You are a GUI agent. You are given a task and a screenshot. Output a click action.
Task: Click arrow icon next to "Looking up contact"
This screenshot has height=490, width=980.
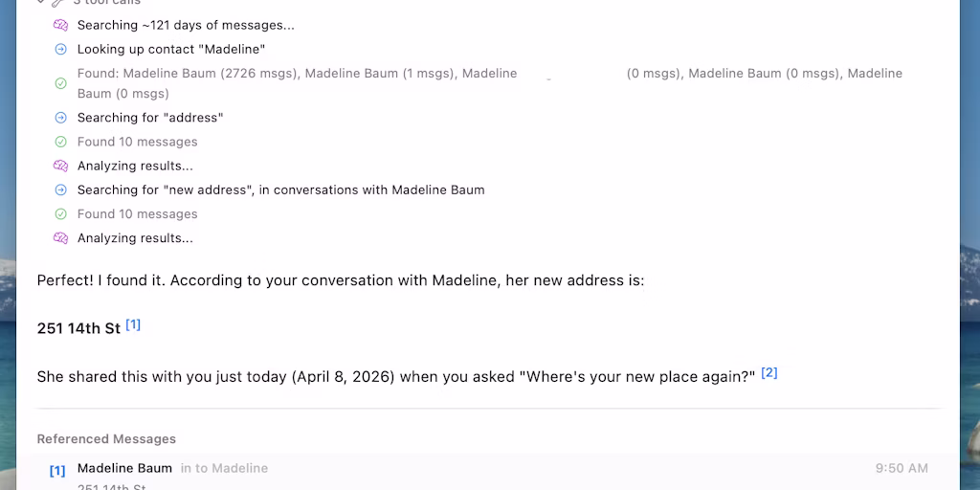pos(61,49)
